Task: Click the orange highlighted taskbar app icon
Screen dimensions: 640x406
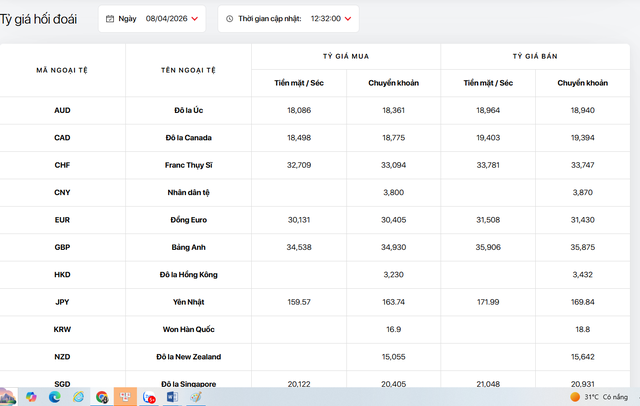Action: click(125, 397)
